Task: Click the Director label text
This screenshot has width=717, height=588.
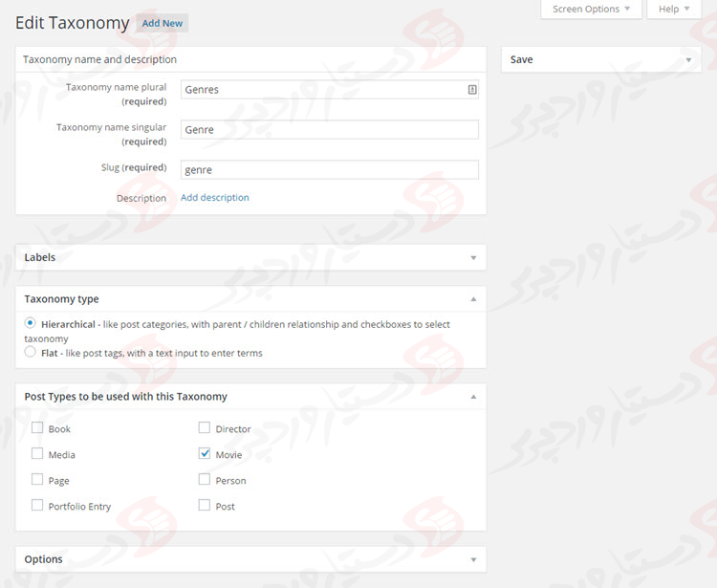Action: coord(233,429)
